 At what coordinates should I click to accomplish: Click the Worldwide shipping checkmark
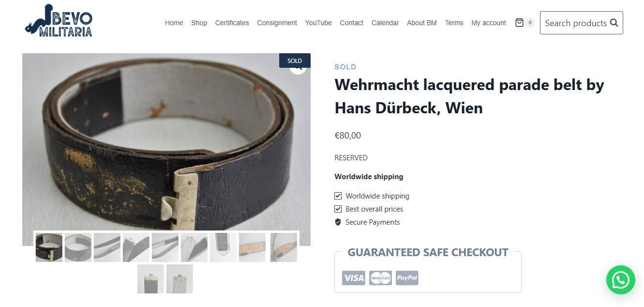pos(338,196)
